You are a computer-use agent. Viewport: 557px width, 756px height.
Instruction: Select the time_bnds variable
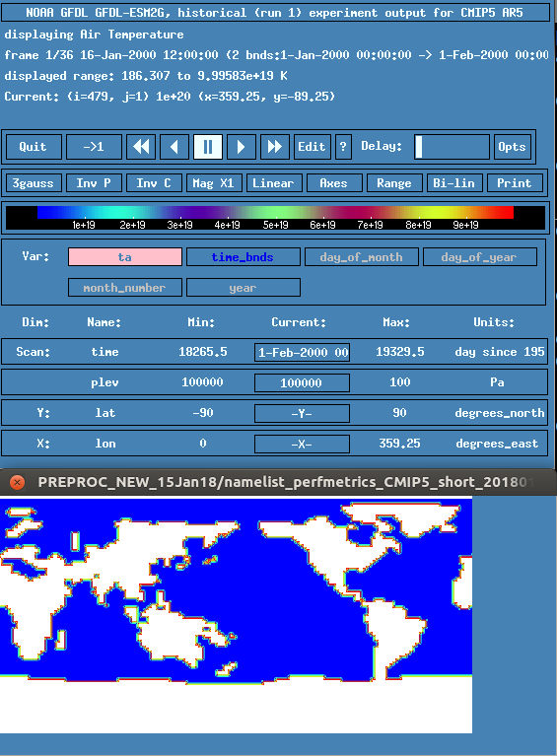244,257
